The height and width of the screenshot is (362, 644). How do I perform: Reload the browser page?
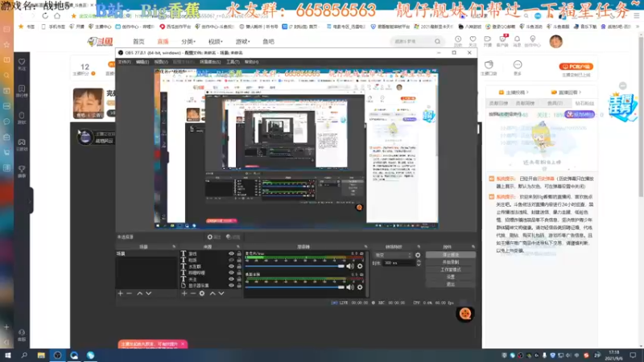(45, 15)
